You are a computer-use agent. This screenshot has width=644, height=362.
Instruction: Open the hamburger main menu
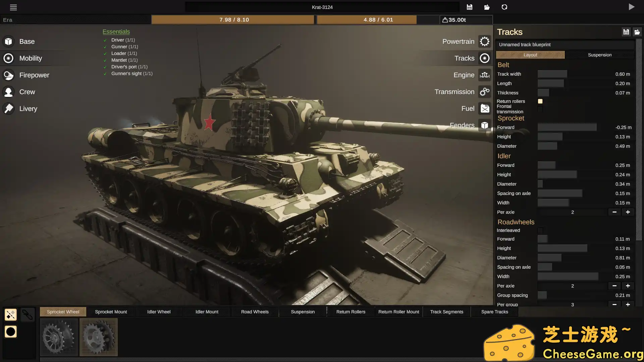click(x=13, y=7)
